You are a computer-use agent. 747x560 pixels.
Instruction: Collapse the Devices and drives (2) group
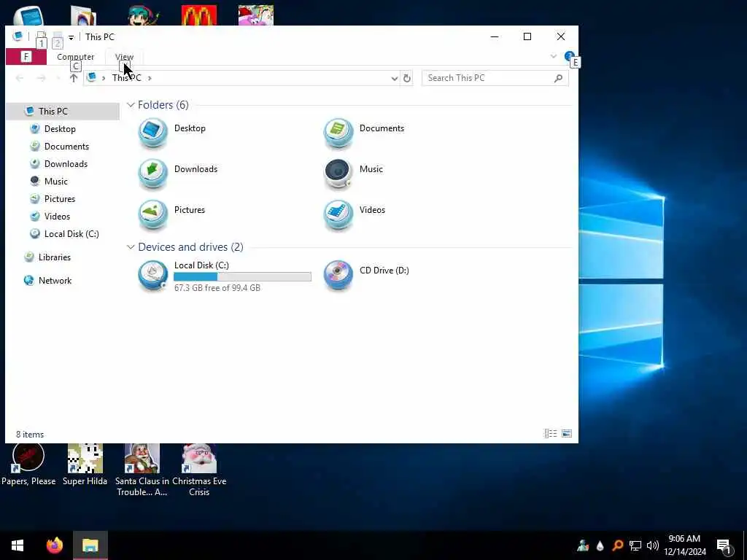pyautogui.click(x=131, y=246)
